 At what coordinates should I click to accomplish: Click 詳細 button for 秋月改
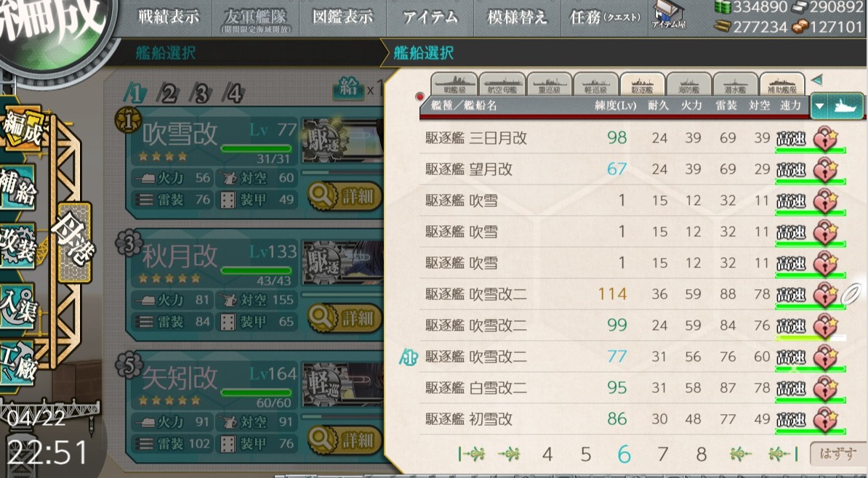[x=345, y=318]
